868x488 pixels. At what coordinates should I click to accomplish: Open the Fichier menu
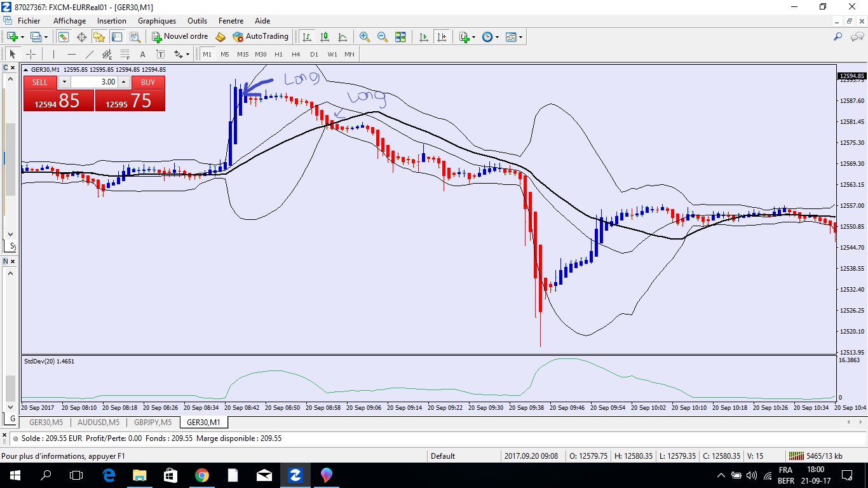coord(29,21)
